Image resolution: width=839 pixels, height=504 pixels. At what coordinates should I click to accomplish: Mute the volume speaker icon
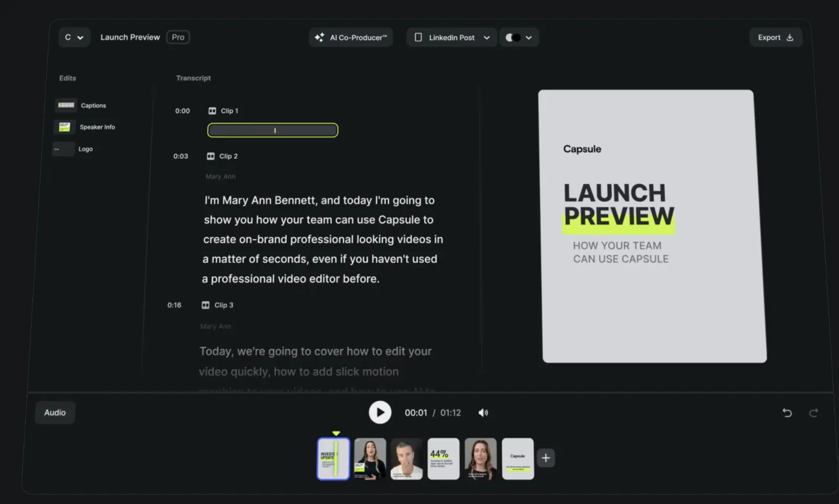483,413
